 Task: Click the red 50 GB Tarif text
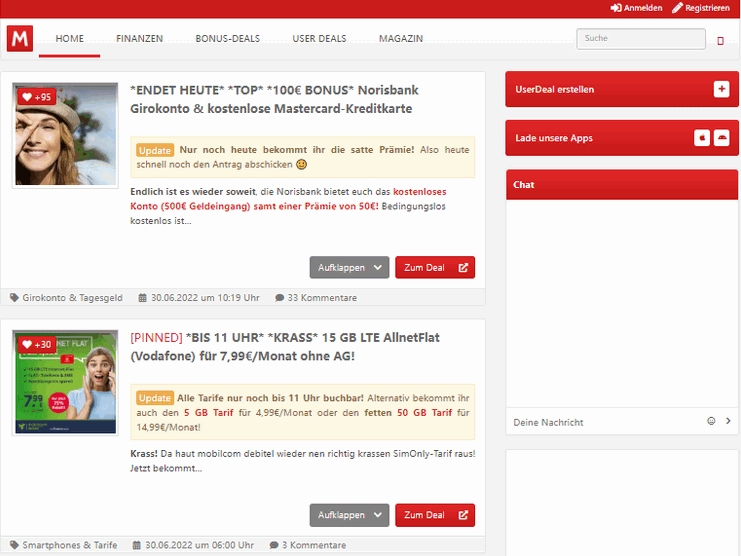pyautogui.click(x=424, y=412)
